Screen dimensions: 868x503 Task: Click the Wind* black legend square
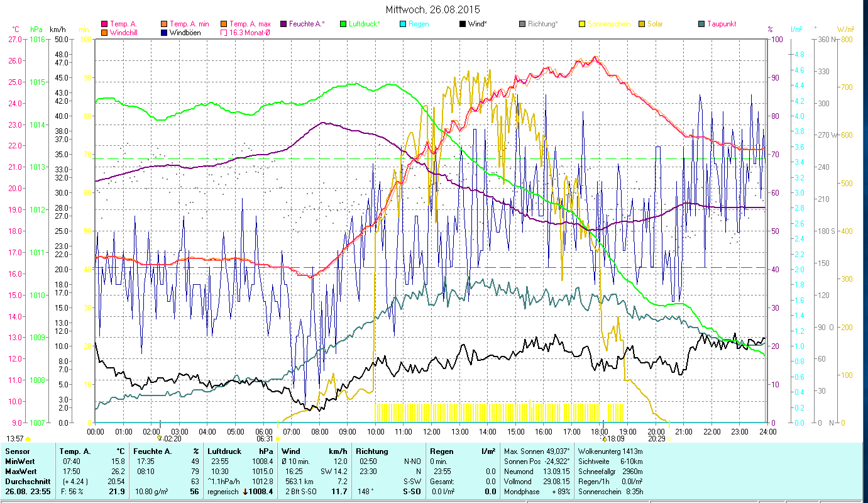click(x=463, y=24)
